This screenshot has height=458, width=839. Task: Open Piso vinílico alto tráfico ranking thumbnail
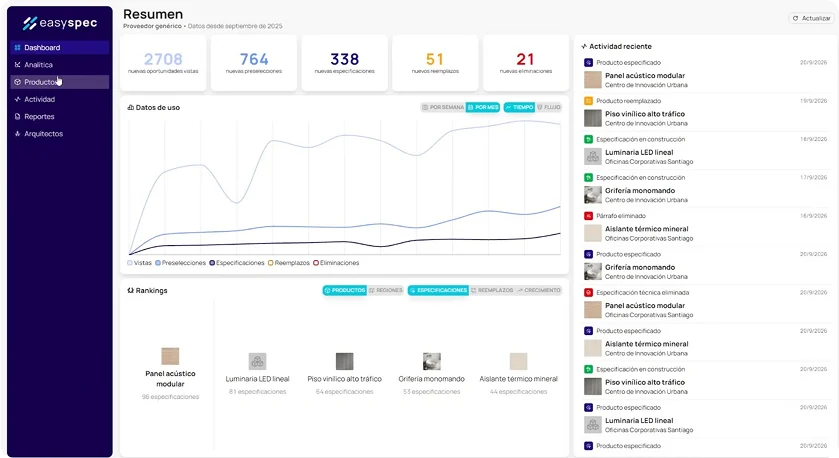[345, 361]
